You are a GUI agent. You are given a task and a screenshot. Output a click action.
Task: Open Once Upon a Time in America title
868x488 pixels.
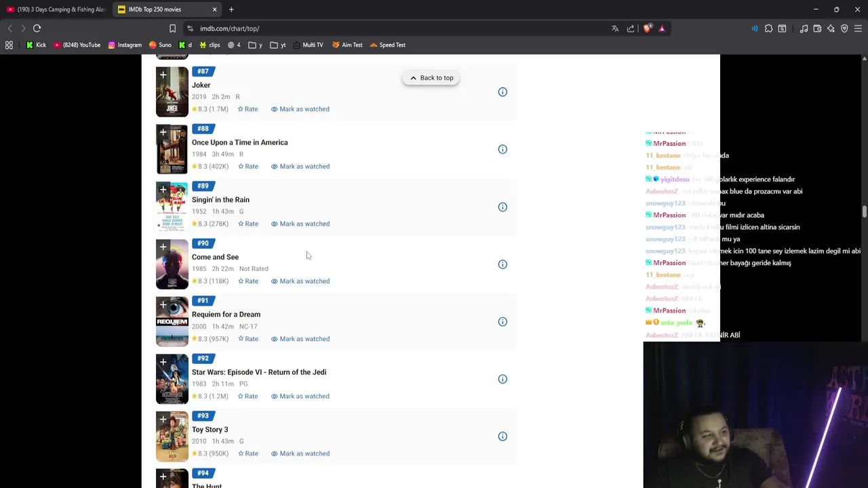(239, 142)
